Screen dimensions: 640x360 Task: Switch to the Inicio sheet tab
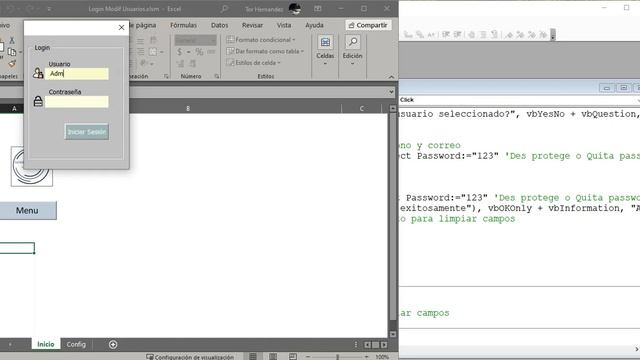pyautogui.click(x=46, y=344)
